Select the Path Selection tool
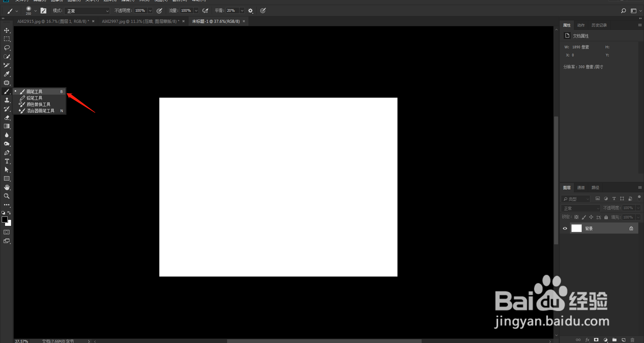The width and height of the screenshot is (644, 343). point(7,170)
